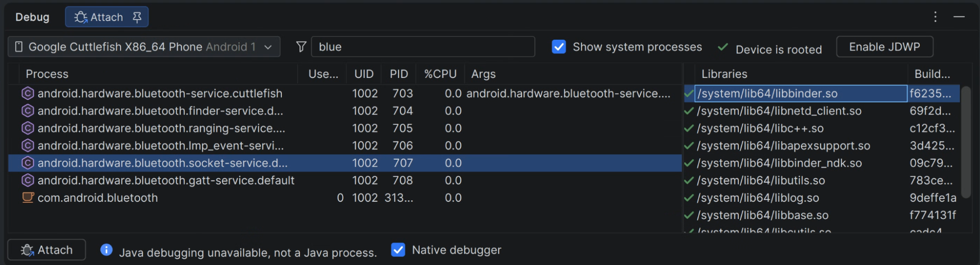This screenshot has width=980, height=265.
Task: Select the bluetooth.socket-service process row
Action: pos(345,163)
